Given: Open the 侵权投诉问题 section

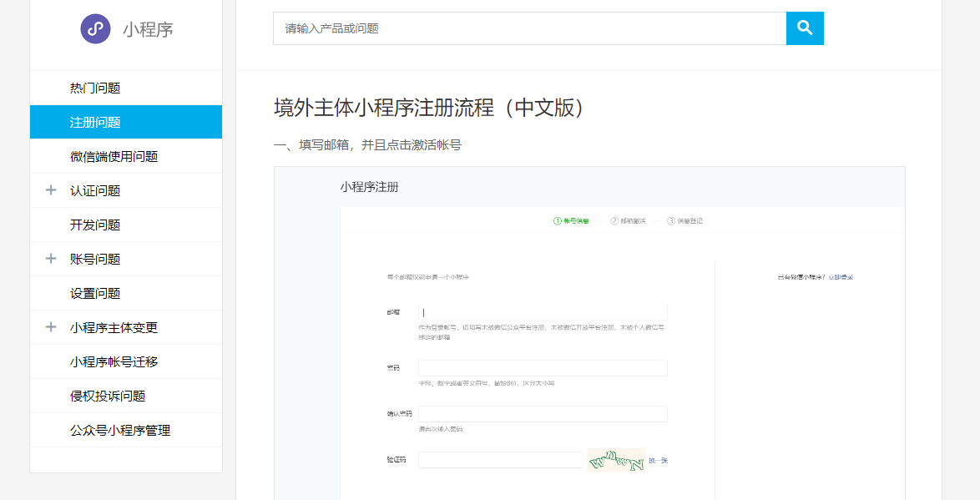Looking at the screenshot, I should click(125, 396).
